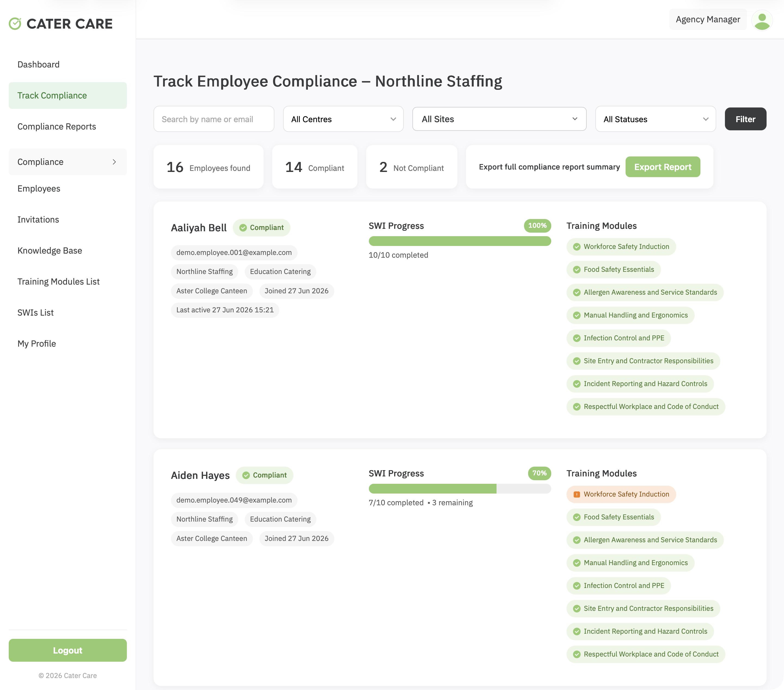
Task: Click the Aaliyah Bell employee name
Action: point(199,228)
